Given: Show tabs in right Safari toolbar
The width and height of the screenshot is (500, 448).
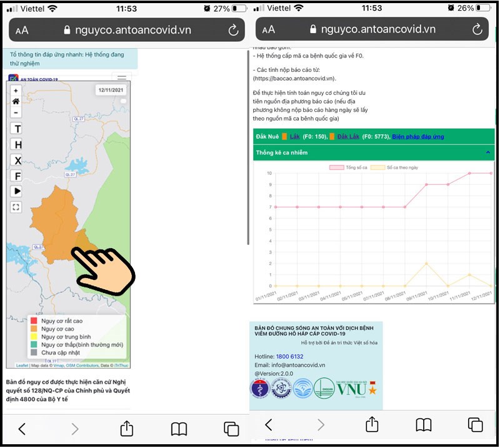Looking at the screenshot, I should tap(475, 425).
